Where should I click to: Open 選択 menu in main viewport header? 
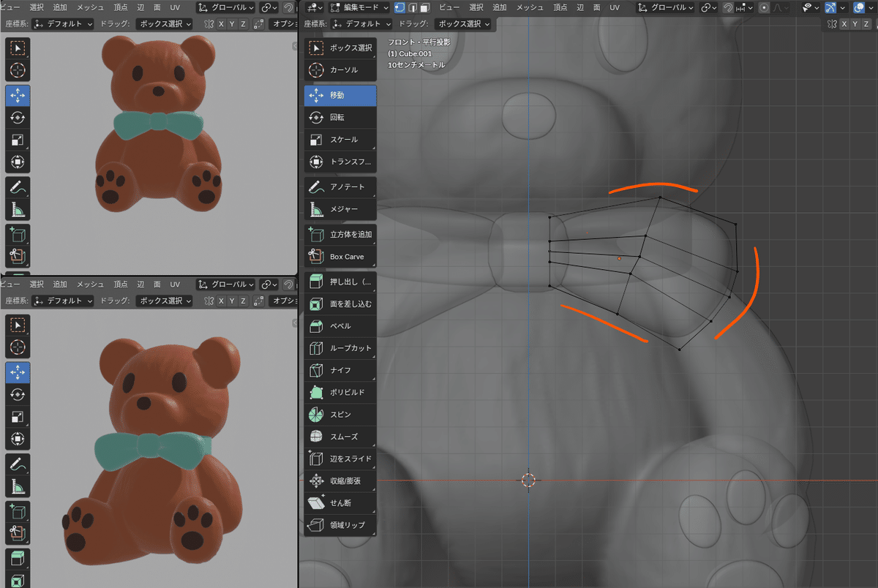(476, 7)
